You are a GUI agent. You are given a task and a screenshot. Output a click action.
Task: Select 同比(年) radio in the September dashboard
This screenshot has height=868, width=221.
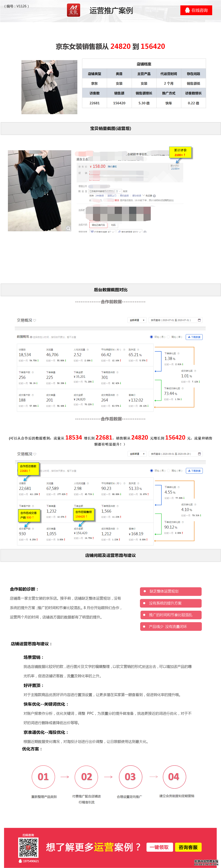169,471
